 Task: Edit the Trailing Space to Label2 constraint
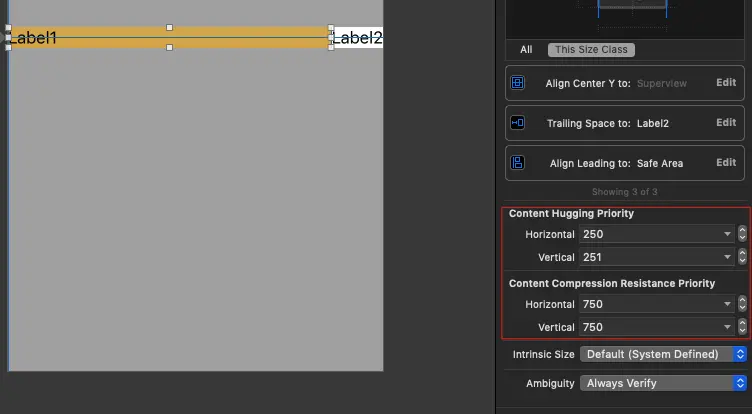(726, 122)
